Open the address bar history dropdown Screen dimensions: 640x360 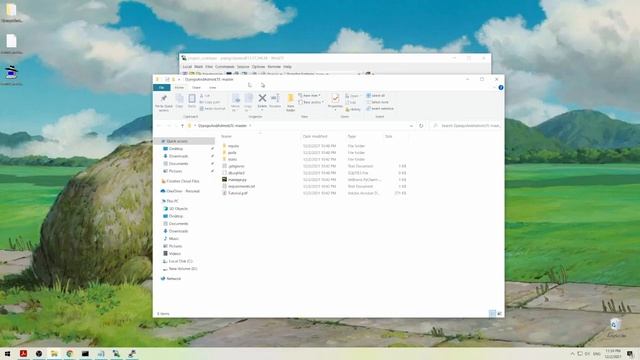pyautogui.click(x=411, y=126)
